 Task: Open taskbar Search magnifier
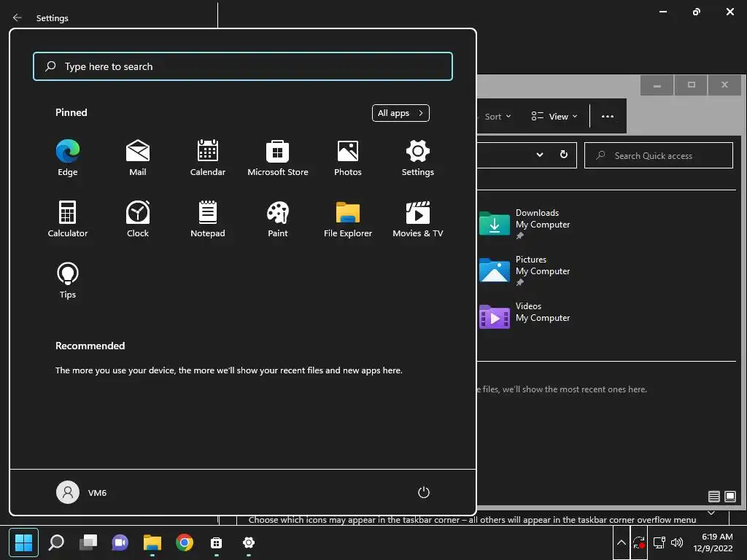56,542
